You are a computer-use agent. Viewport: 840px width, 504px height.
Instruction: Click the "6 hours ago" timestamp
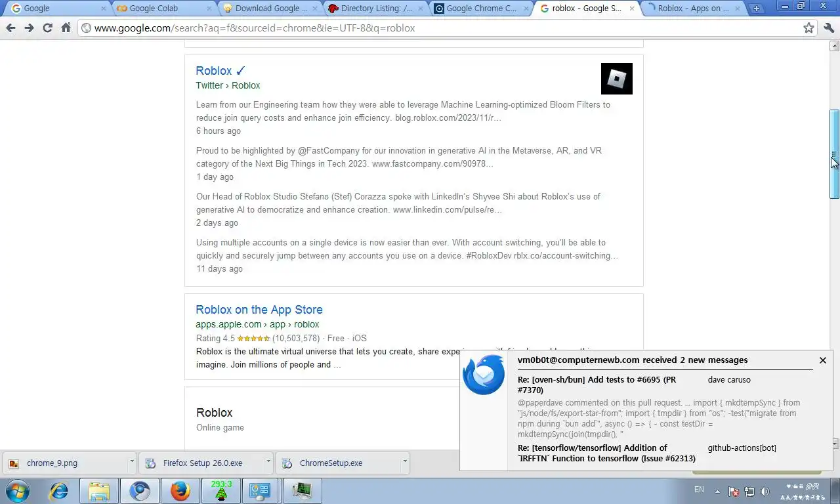[x=219, y=131]
